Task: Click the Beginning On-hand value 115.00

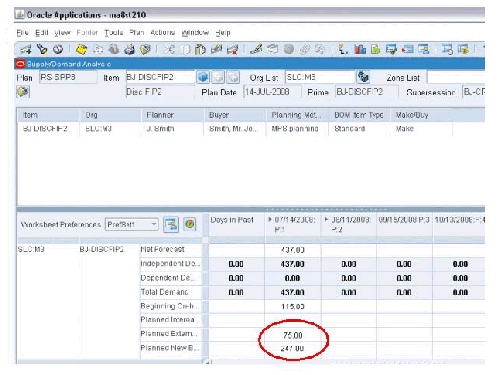Action: pos(293,306)
